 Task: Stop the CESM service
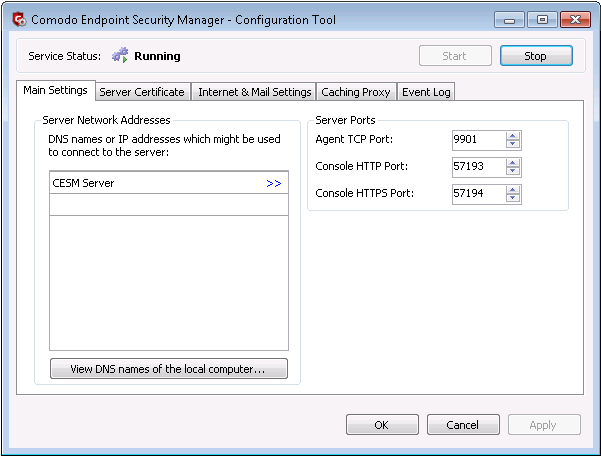[536, 56]
